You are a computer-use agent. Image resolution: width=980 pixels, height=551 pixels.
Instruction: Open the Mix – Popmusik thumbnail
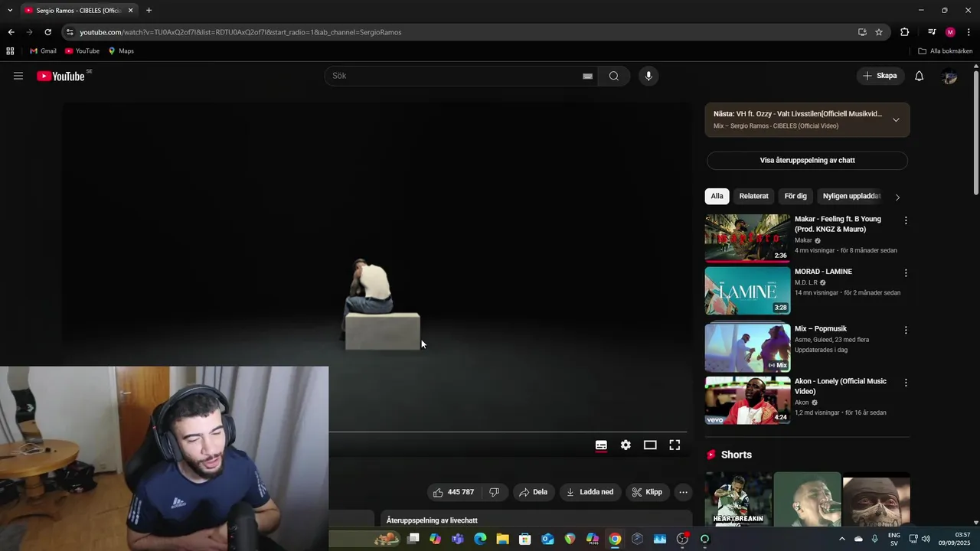point(747,347)
